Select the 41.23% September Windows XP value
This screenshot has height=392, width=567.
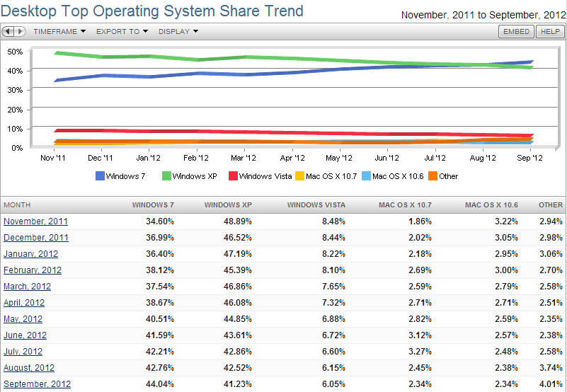pos(238,384)
